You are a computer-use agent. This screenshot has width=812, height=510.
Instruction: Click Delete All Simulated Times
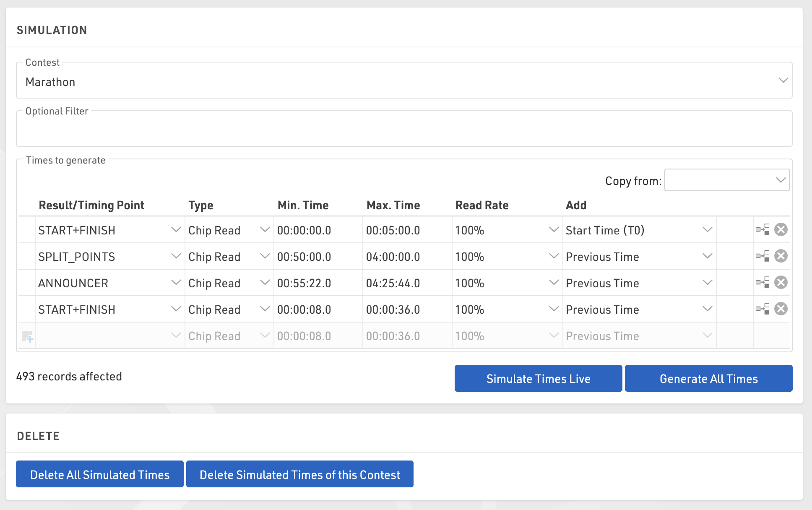tap(100, 474)
